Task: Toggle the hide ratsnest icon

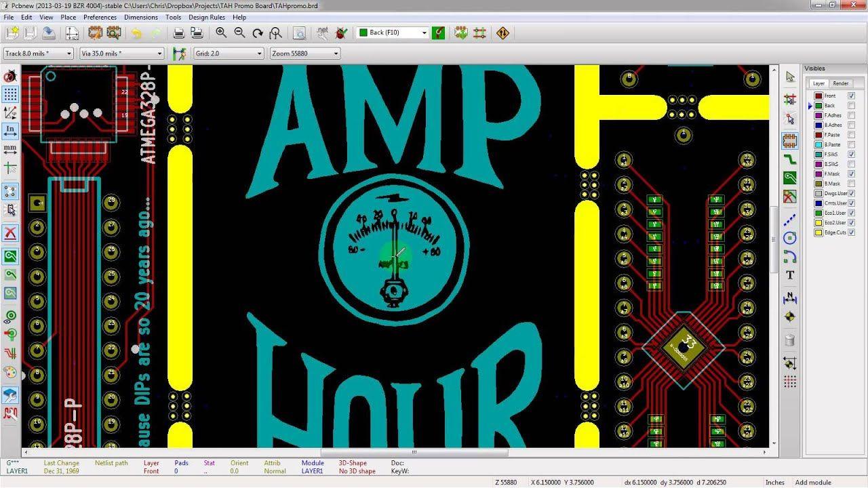Action: (10, 191)
